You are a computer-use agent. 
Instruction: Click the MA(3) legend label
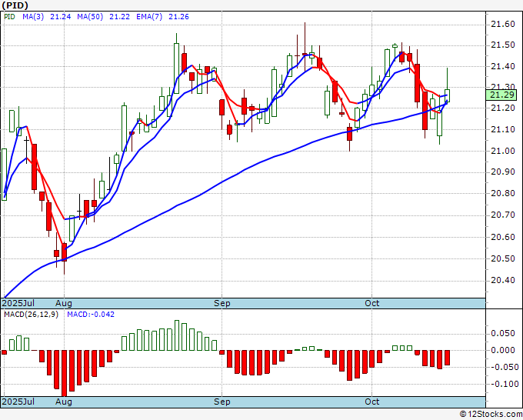[33, 16]
